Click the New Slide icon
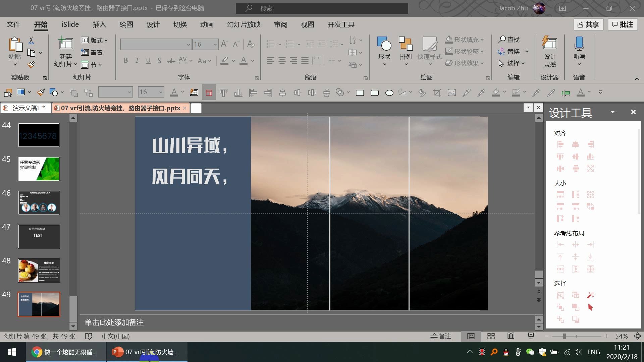Image resolution: width=644 pixels, height=362 pixels. pyautogui.click(x=66, y=44)
